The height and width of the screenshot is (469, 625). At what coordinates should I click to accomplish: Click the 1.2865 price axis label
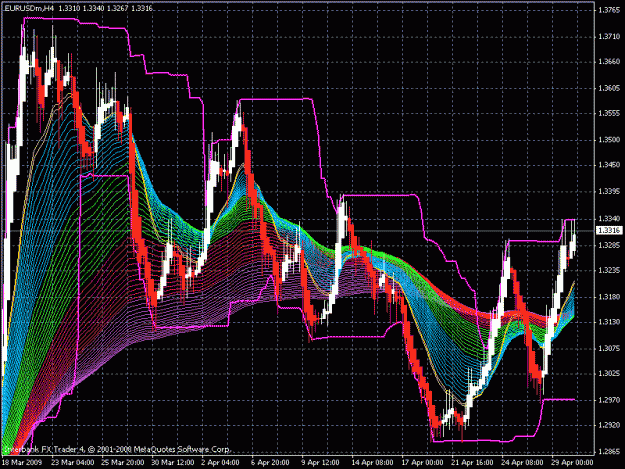609,452
